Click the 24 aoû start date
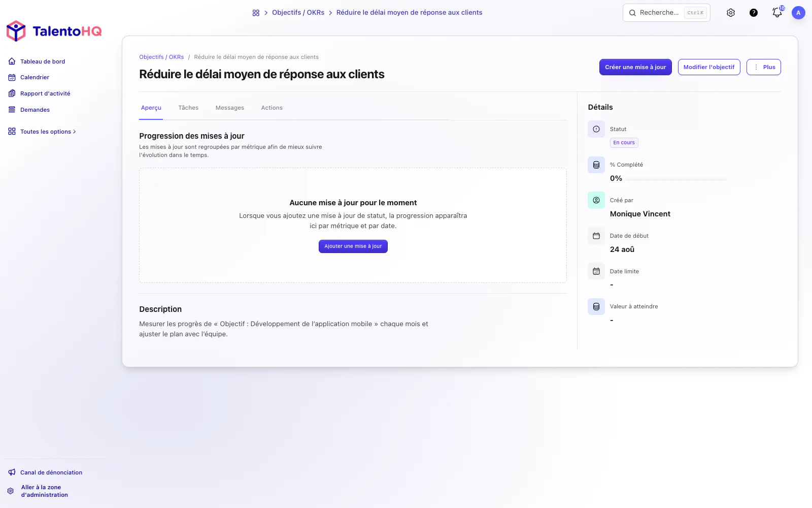 coord(622,249)
